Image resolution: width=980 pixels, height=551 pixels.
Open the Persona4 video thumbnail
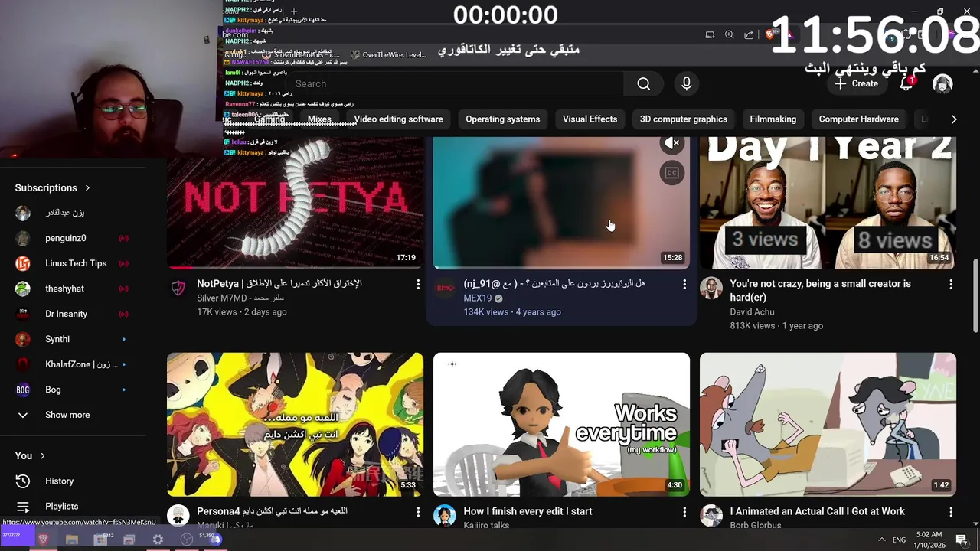pyautogui.click(x=295, y=425)
